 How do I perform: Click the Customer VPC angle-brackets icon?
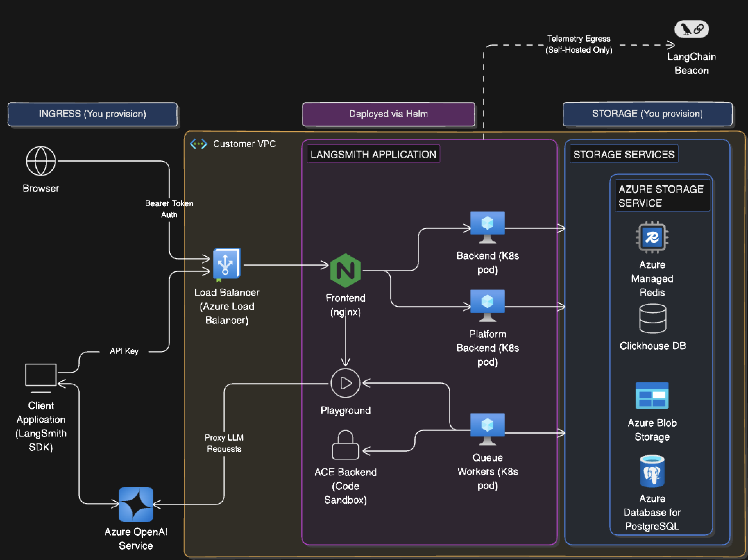tap(198, 144)
